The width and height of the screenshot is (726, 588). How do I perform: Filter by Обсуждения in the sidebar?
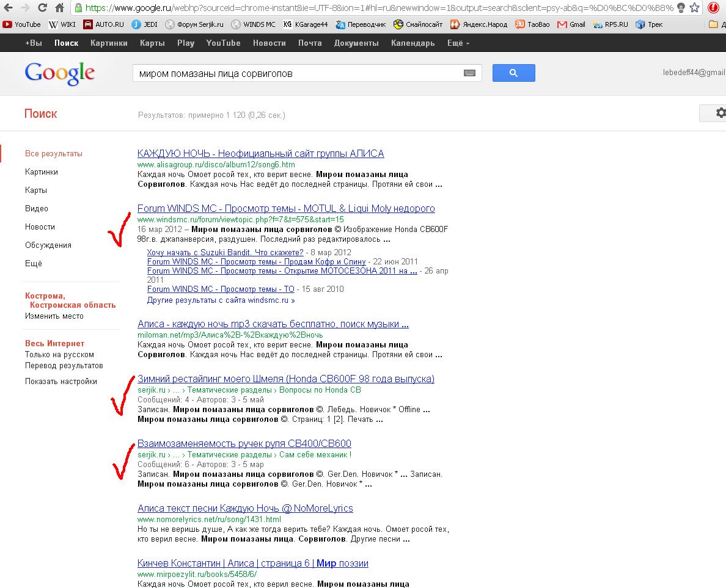point(48,245)
